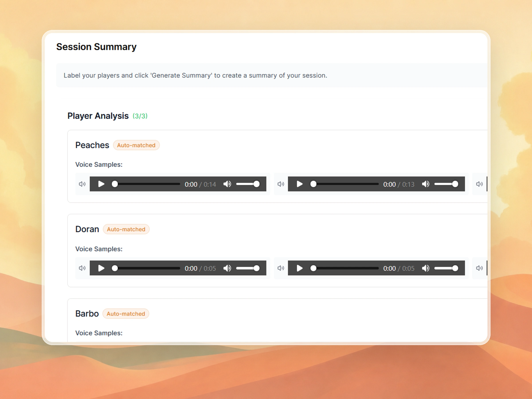Click seek bar of Doran's first sample
Viewport: 532px width, 399px height.
(146, 268)
